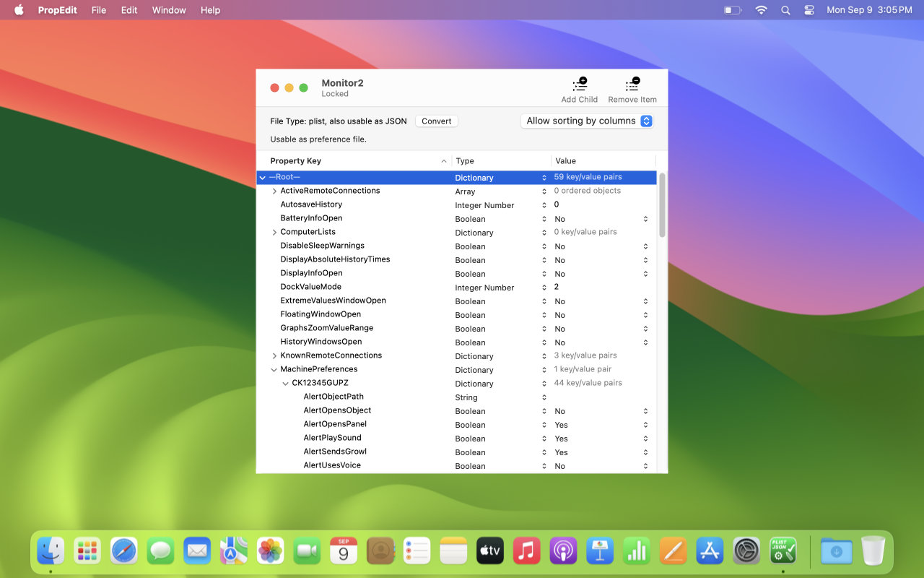The image size is (924, 578).
Task: Open Podcasts app in the dock
Action: [564, 551]
